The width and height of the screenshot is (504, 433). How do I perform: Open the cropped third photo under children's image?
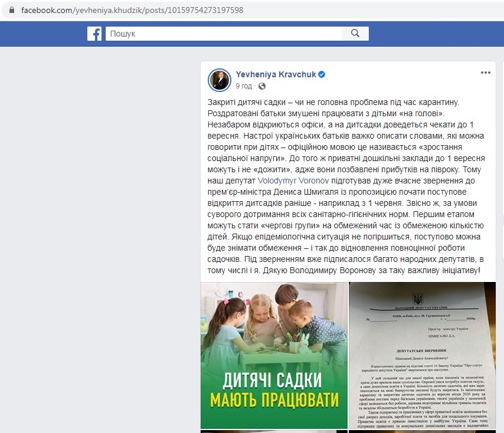[x=274, y=431]
